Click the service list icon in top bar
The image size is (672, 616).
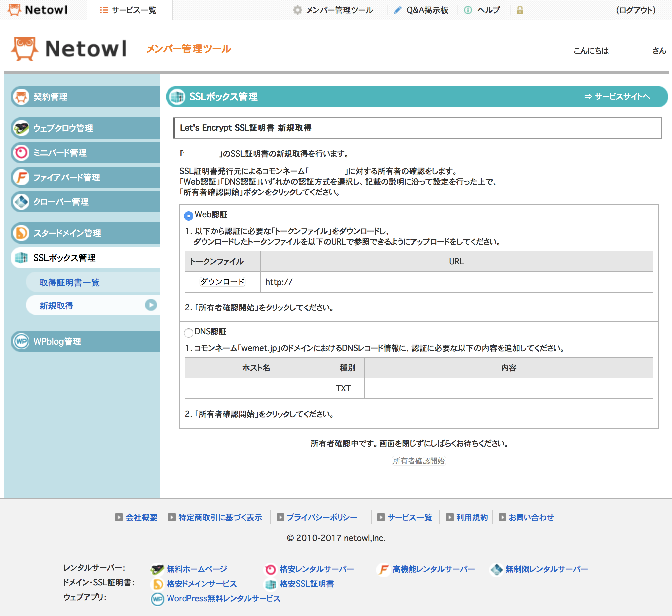tap(104, 10)
